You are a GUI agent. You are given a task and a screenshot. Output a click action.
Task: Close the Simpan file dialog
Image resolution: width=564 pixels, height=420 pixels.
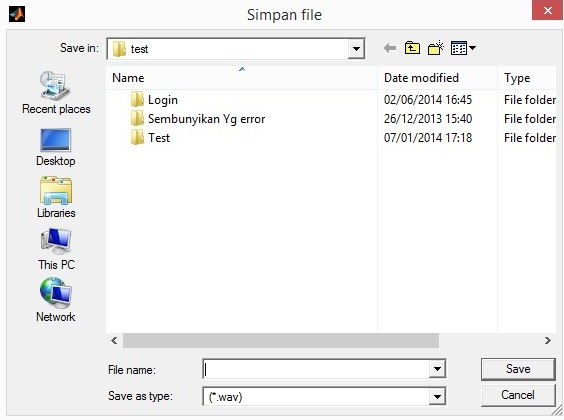pos(548,10)
